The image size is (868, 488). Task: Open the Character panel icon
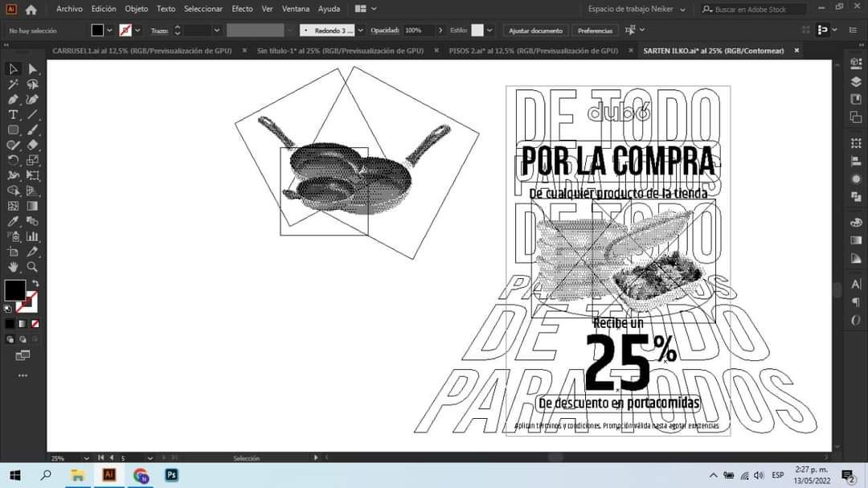pos(856,284)
